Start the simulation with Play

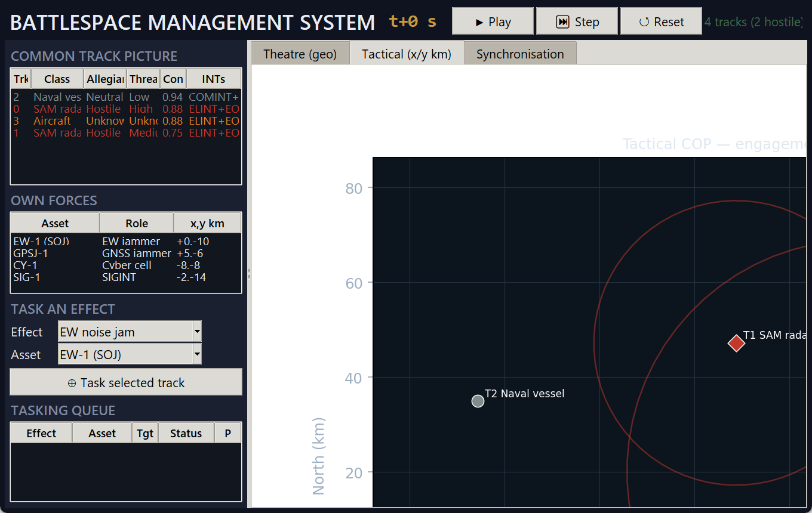[x=493, y=21]
